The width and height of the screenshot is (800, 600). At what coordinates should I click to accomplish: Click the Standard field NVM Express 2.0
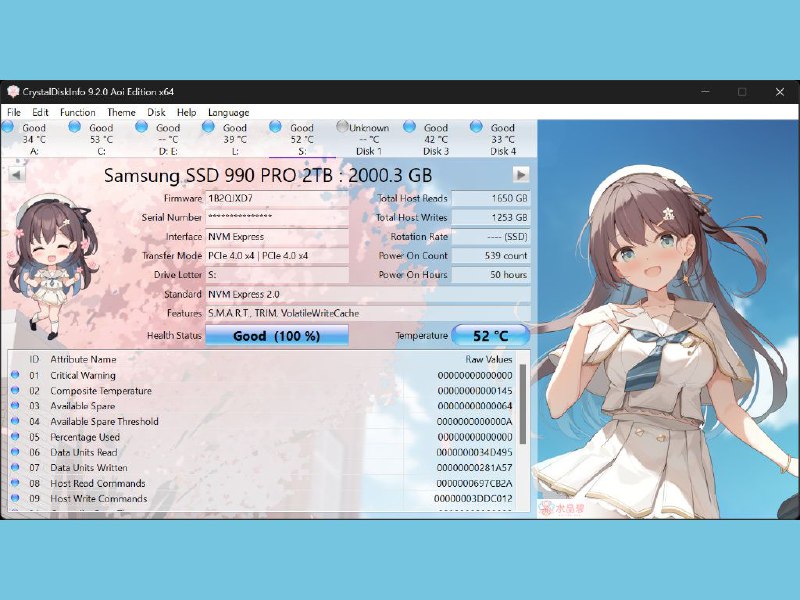coord(368,294)
